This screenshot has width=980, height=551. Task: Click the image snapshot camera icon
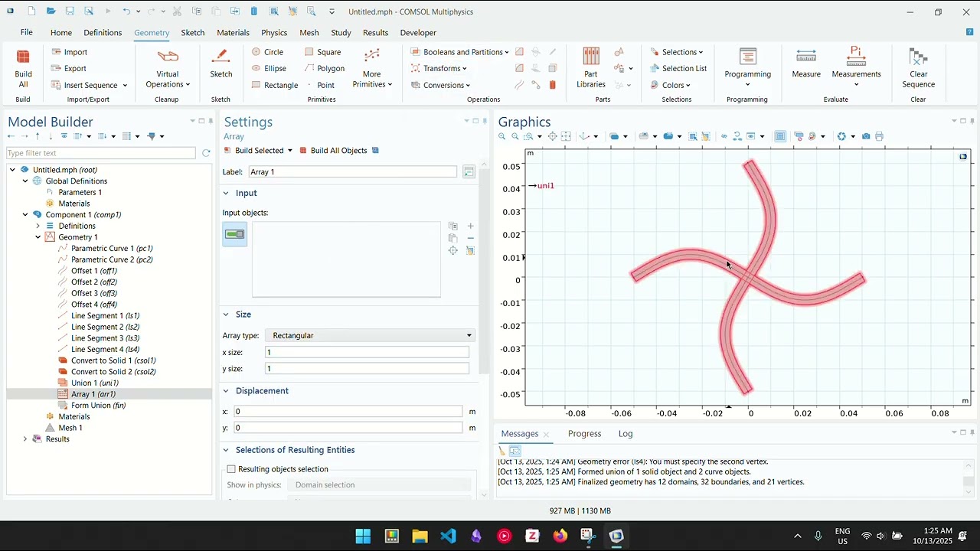pos(866,136)
